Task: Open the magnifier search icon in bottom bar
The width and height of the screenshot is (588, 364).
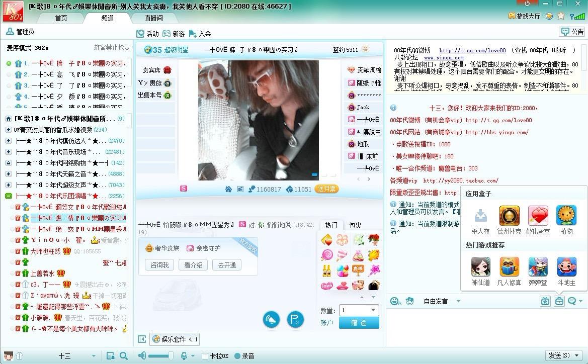Action: tap(124, 356)
